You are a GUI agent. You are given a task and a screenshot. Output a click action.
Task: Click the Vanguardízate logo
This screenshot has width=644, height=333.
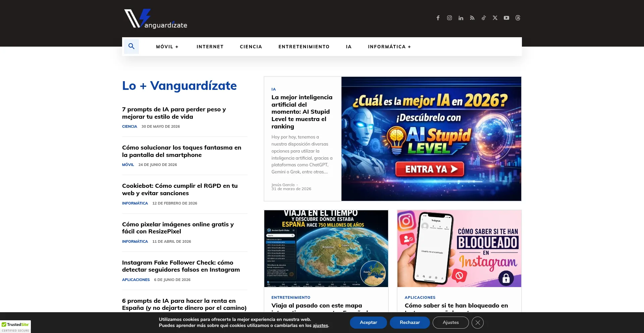(156, 19)
